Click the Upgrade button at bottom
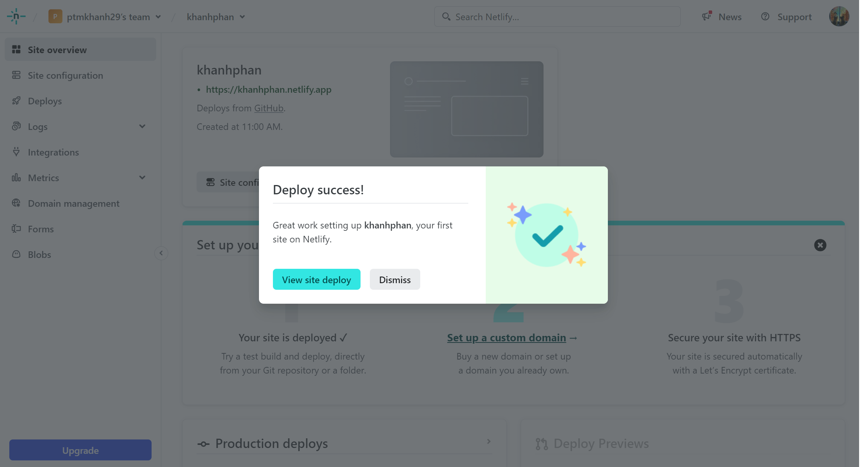Viewport: 868px width, 467px height. (81, 450)
